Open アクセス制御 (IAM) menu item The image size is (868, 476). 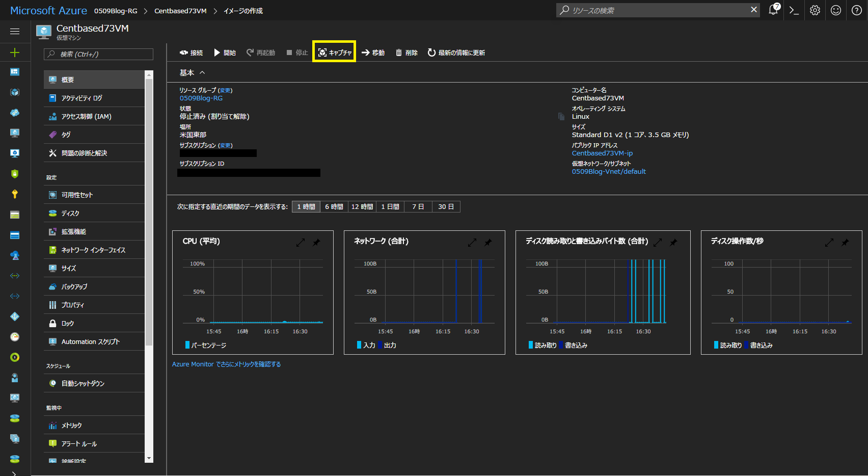(x=94, y=116)
